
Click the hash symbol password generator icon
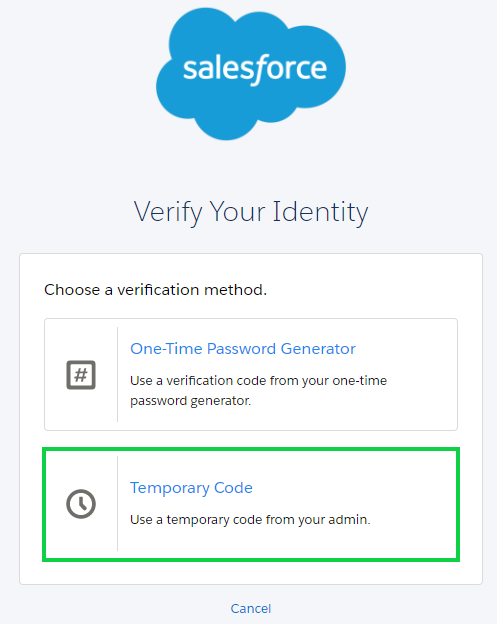(81, 375)
